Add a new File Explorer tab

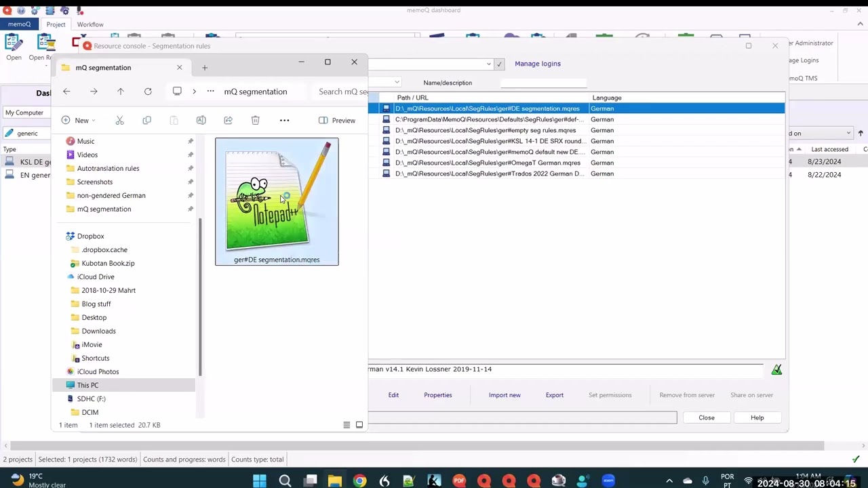tap(205, 68)
